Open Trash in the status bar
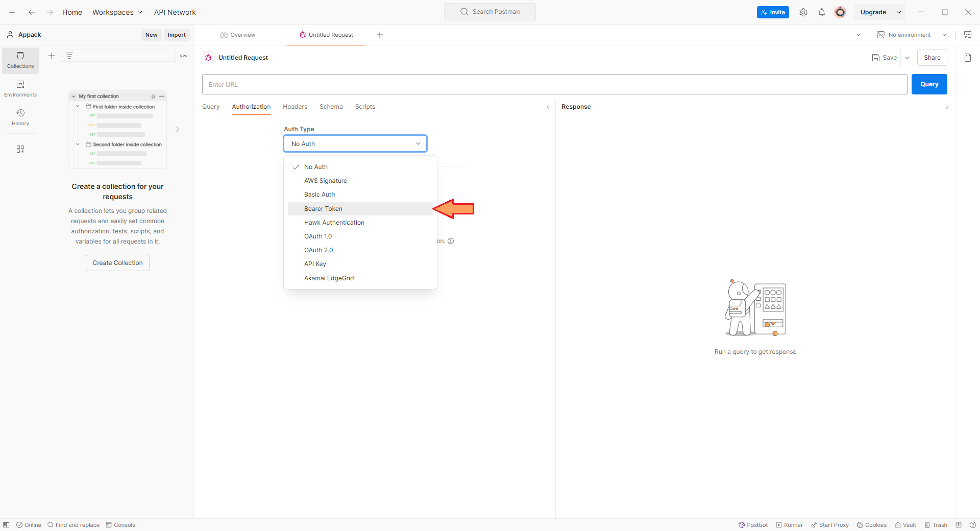Viewport: 980px width, 531px height. (x=936, y=525)
